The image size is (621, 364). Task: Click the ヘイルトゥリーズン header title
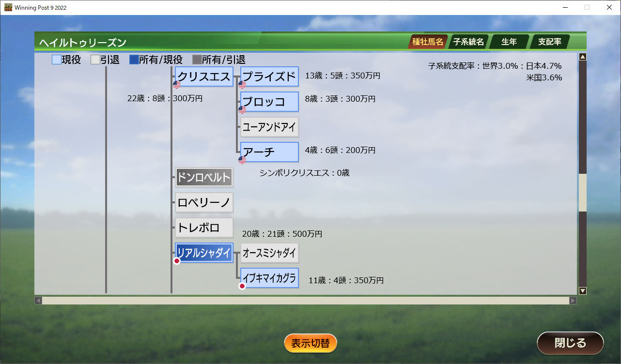[x=83, y=43]
